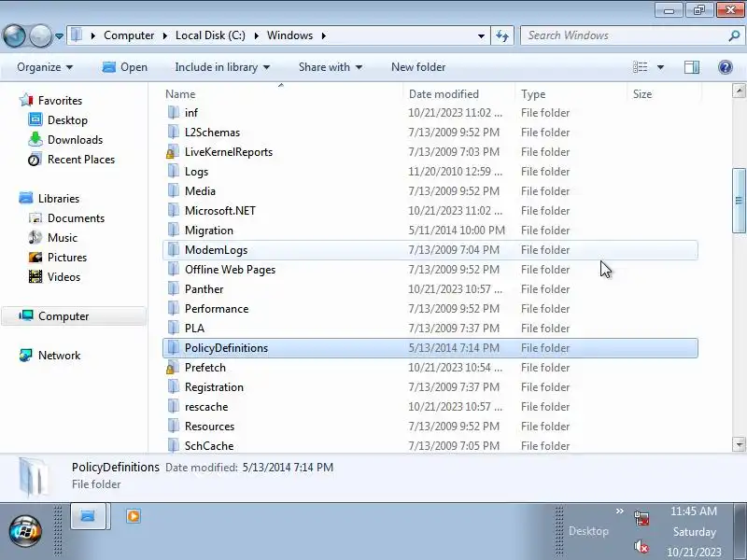Go back with the Back arrow button
747x560 pixels.
tap(14, 35)
